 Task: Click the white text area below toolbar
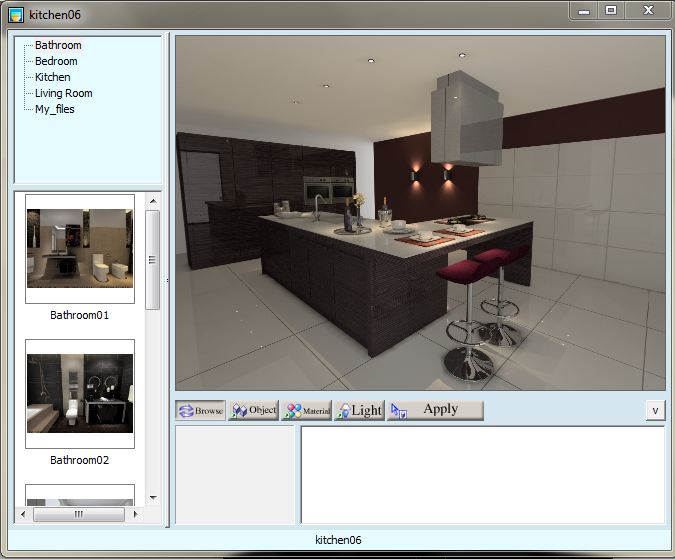(x=482, y=474)
